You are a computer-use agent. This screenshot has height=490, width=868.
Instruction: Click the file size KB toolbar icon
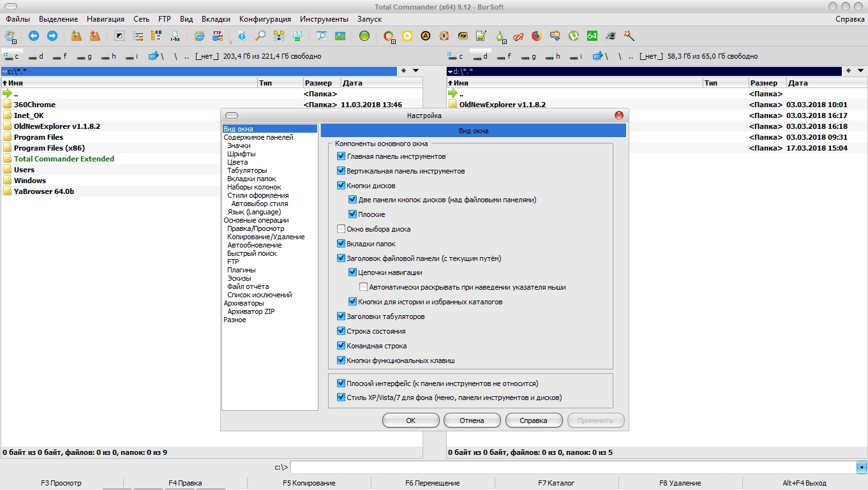158,36
